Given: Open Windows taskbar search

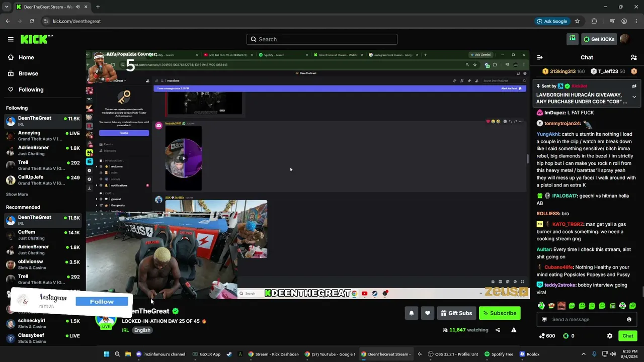Looking at the screenshot, I should coord(117,354).
